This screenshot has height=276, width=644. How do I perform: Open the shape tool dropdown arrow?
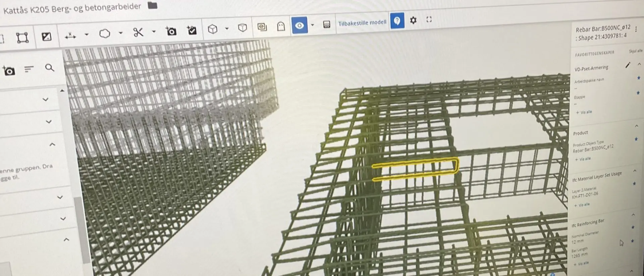[x=121, y=33]
